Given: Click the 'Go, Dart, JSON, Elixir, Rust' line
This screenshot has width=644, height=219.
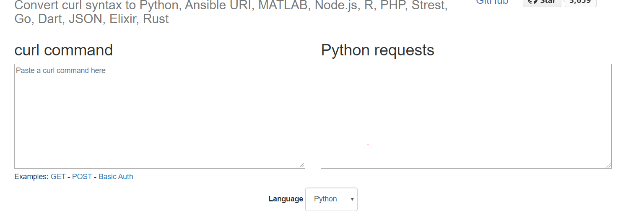Looking at the screenshot, I should [91, 19].
